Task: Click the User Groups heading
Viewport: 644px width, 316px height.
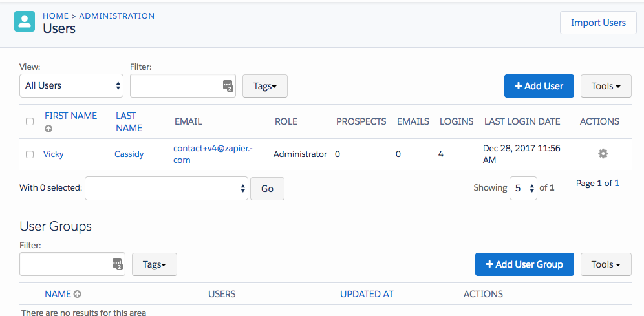Action: 56,226
